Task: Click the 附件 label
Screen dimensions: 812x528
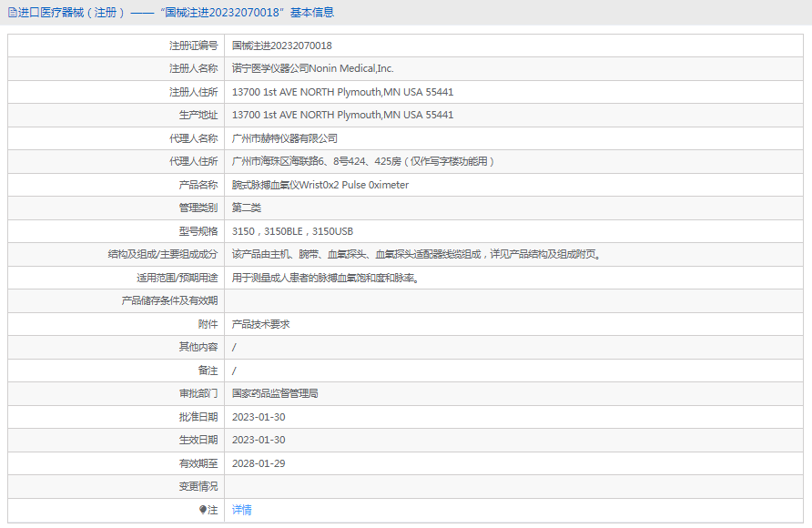Action: 208,324
